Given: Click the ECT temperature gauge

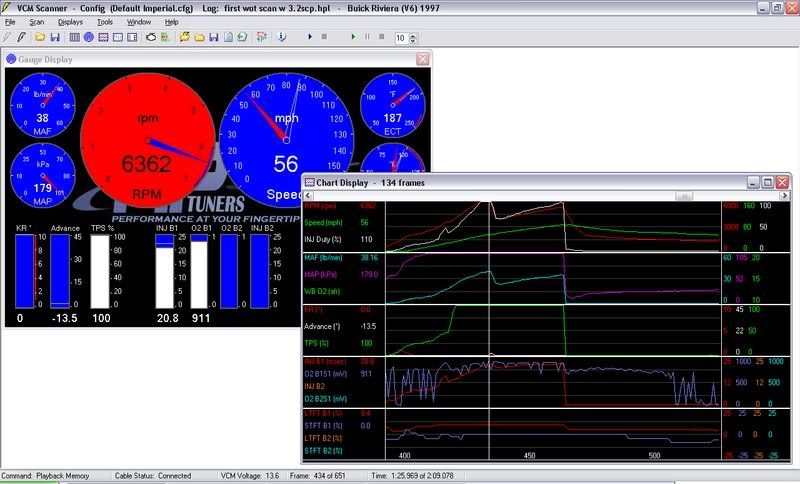Looking at the screenshot, I should [392, 105].
